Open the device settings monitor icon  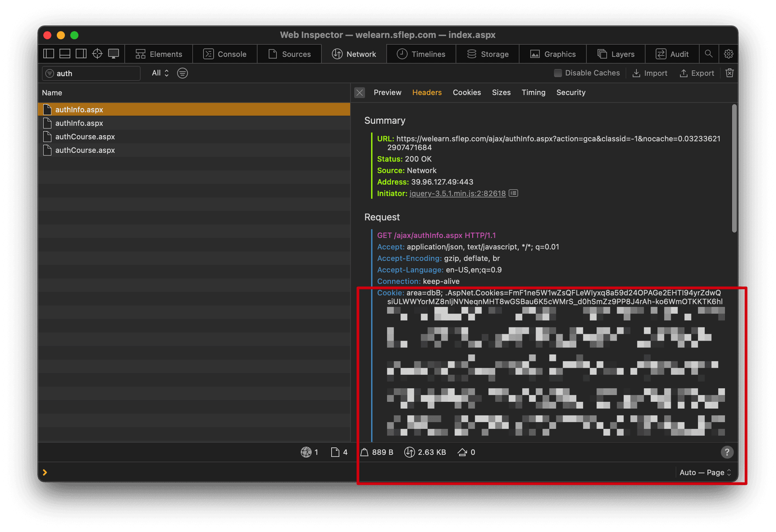(114, 54)
